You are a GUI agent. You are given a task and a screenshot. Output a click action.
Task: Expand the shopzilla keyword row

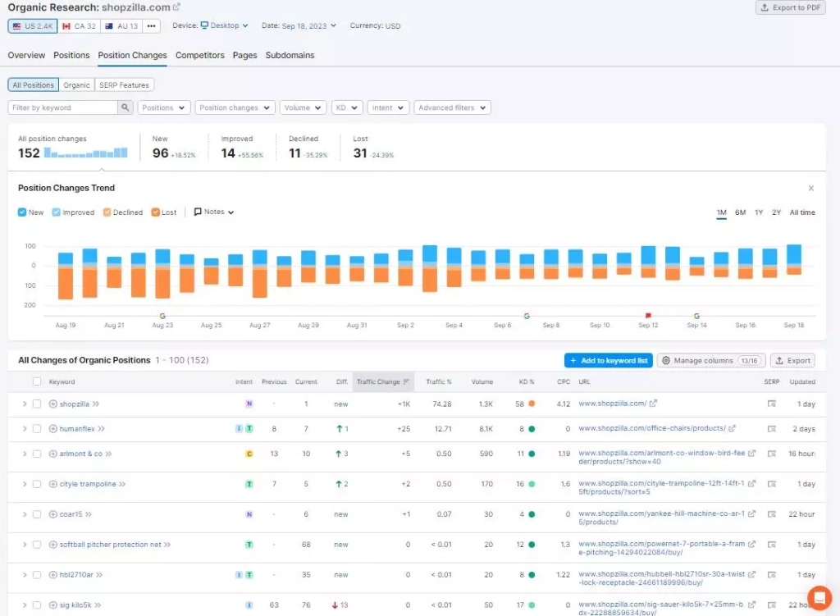click(x=24, y=404)
